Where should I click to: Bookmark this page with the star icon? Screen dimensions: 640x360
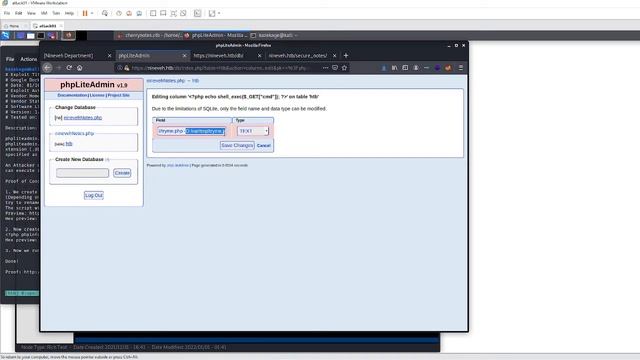344,68
